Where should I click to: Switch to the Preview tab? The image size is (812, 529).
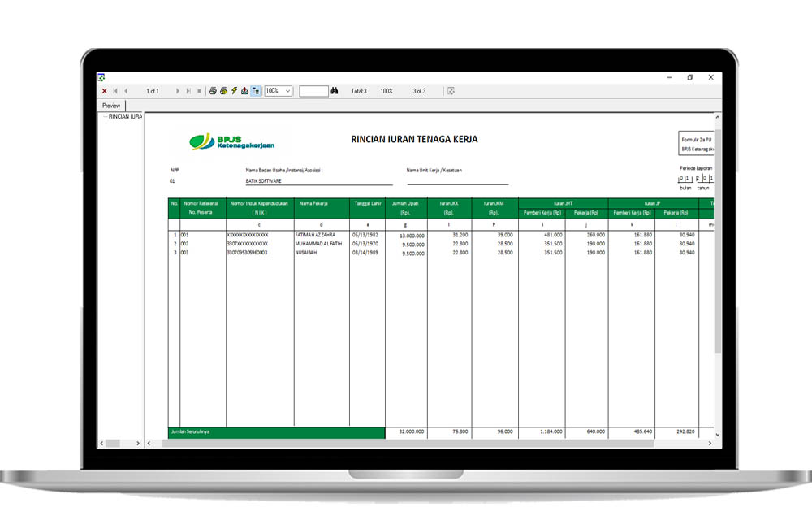pos(111,106)
